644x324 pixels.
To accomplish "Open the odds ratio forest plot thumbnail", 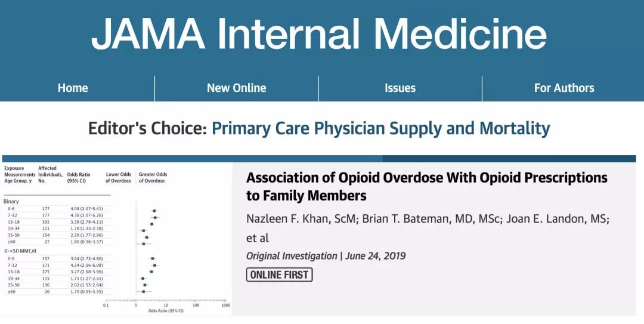I will pos(116,239).
